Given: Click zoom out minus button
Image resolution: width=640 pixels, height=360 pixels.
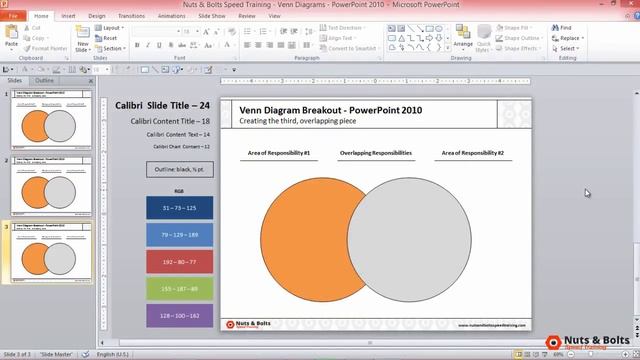Looking at the screenshot, I should pos(571,354).
